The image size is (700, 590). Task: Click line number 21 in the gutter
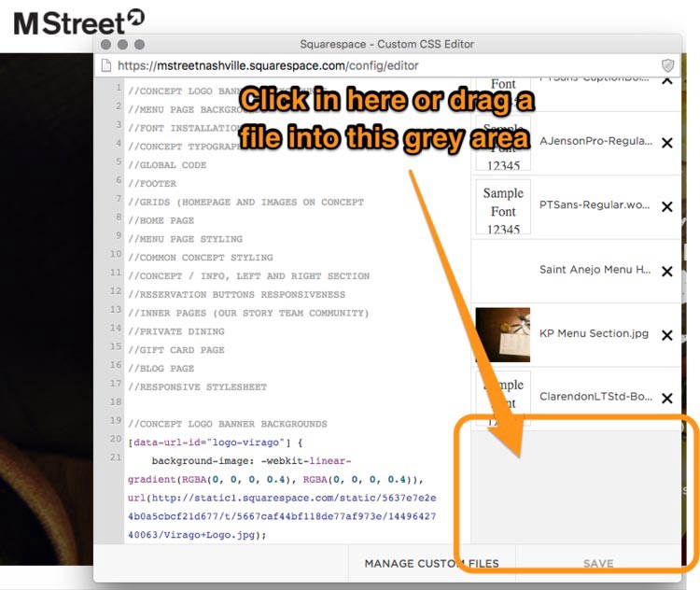click(x=116, y=457)
